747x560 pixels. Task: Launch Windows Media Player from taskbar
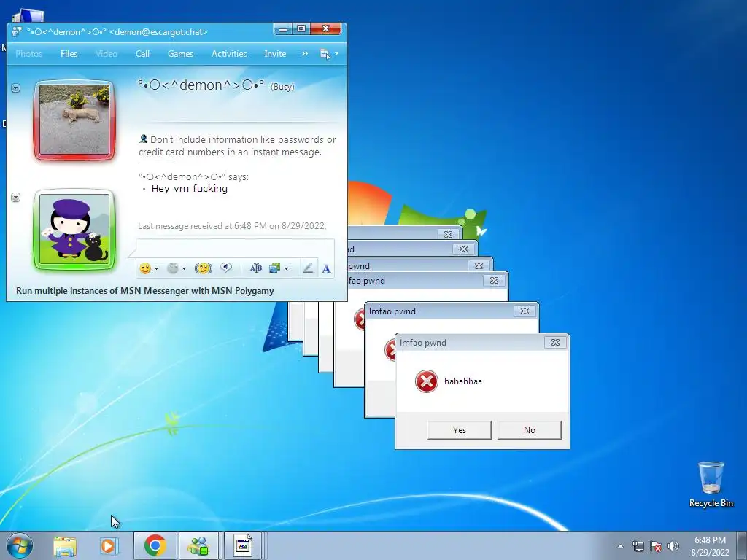pos(109,546)
